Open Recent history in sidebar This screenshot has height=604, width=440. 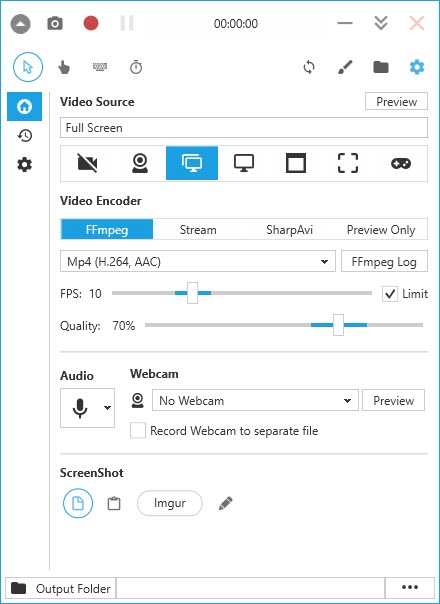(25, 136)
